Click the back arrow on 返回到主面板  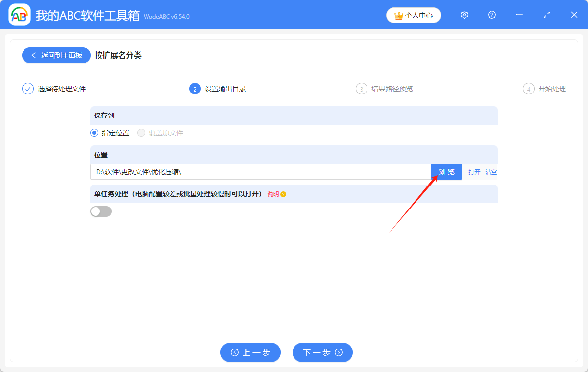click(x=33, y=55)
